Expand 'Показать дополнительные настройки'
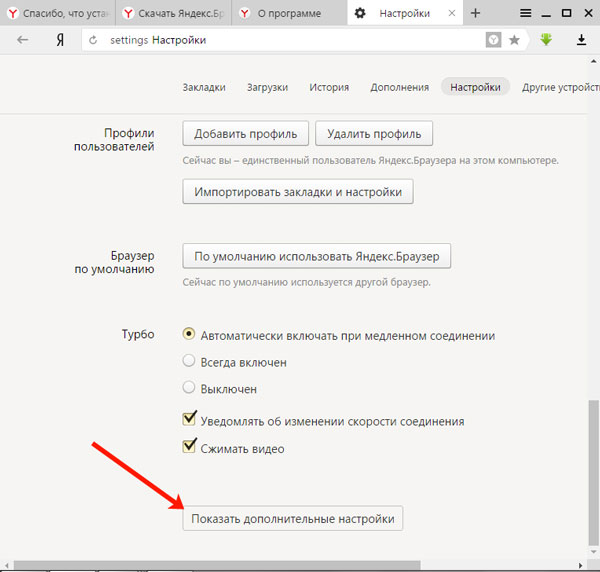The image size is (600, 572). coord(293,518)
